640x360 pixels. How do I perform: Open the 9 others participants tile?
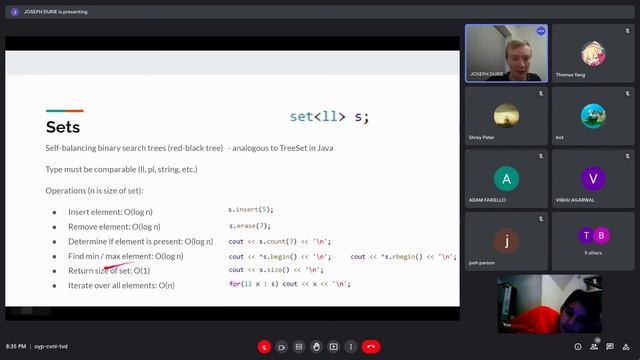[593, 241]
